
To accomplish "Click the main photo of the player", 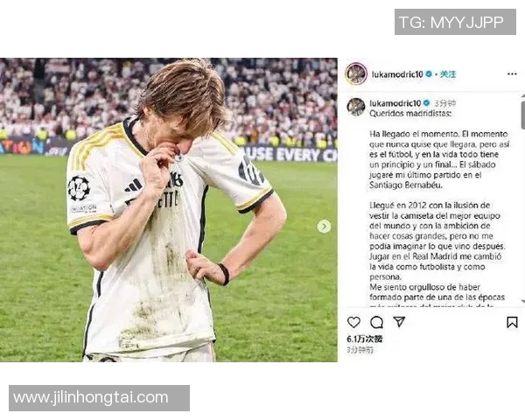I will click(168, 210).
